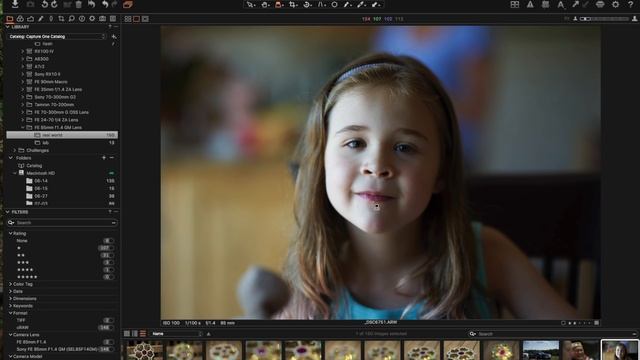
Task: Expand the Color Tag filter
Action: click(x=10, y=284)
